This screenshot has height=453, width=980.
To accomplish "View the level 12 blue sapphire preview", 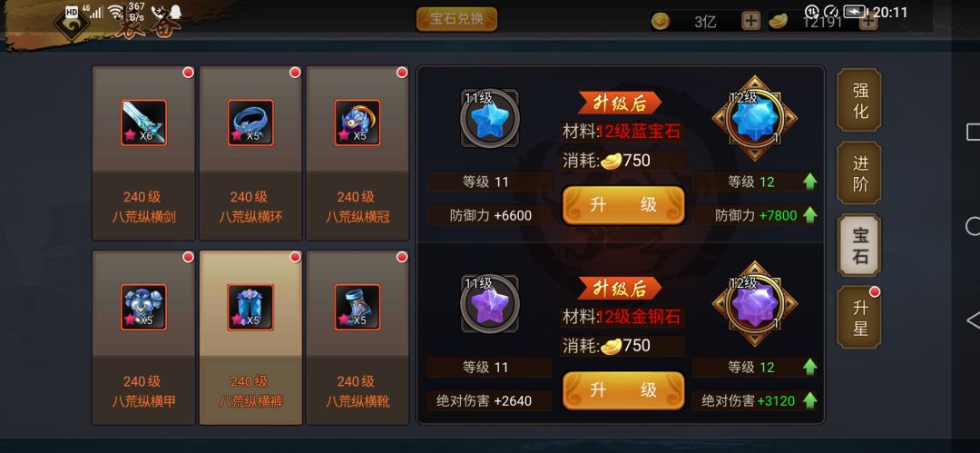I will click(x=755, y=118).
